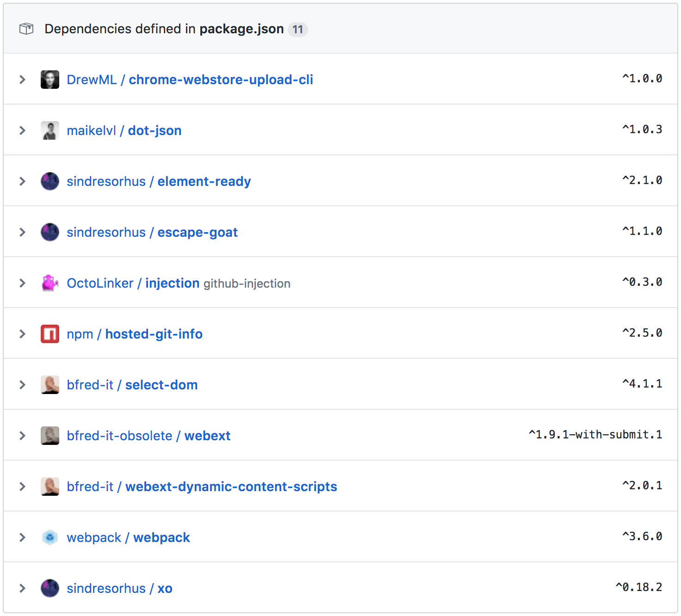Click the dependency count badge showing 11
681x616 pixels.
(299, 29)
